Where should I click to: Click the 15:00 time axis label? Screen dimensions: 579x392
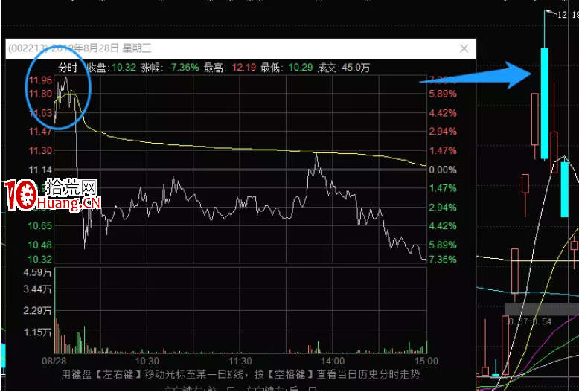pyautogui.click(x=426, y=361)
